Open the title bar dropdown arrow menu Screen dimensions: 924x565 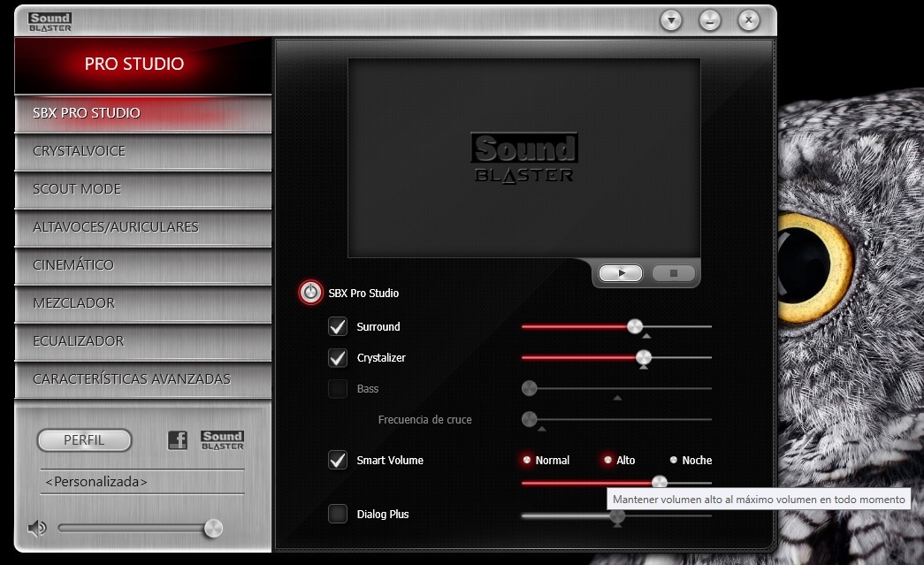tap(671, 20)
